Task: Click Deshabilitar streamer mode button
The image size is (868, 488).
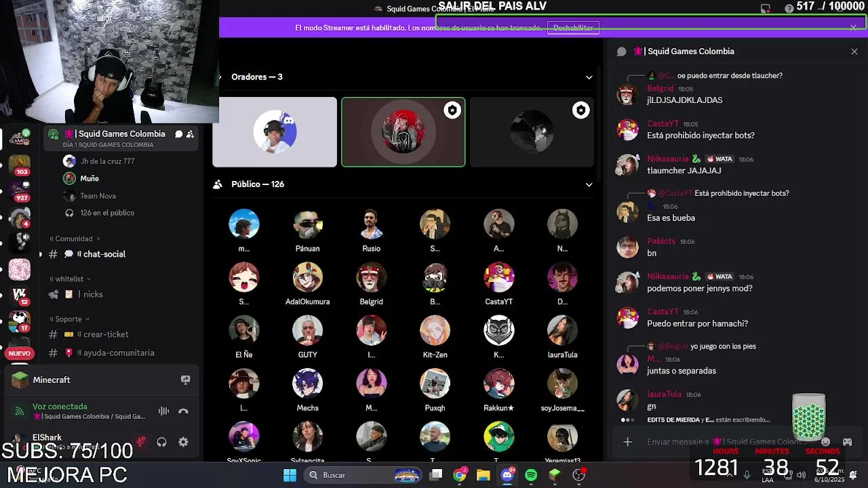Action: coord(573,28)
